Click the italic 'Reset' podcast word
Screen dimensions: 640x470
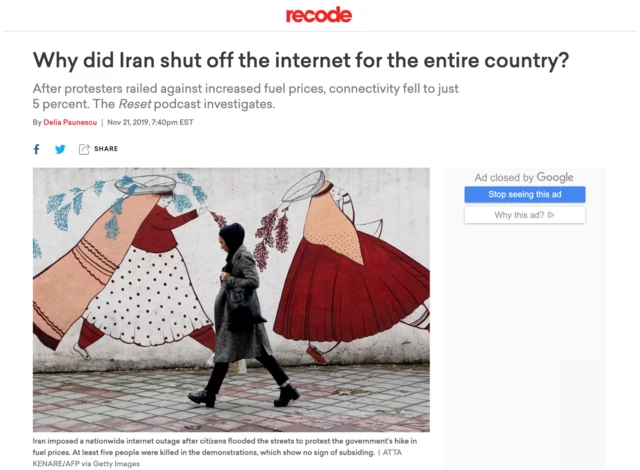(x=135, y=104)
